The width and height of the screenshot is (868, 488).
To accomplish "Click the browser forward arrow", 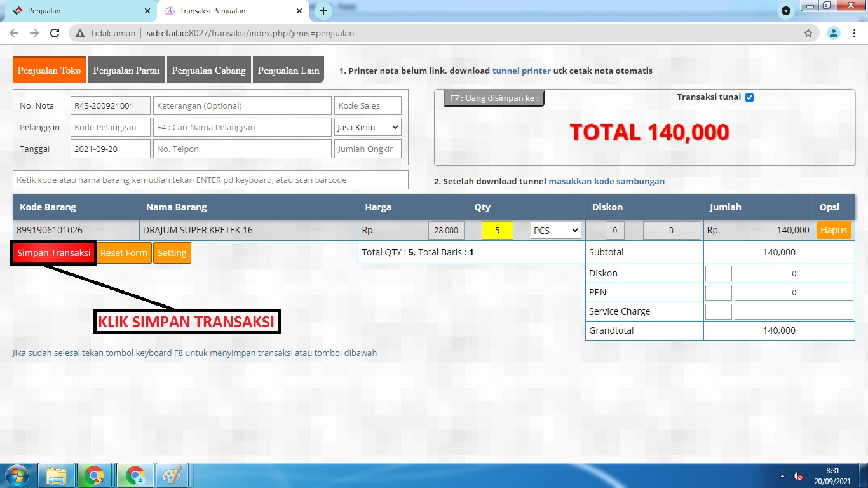I will pyautogui.click(x=34, y=33).
